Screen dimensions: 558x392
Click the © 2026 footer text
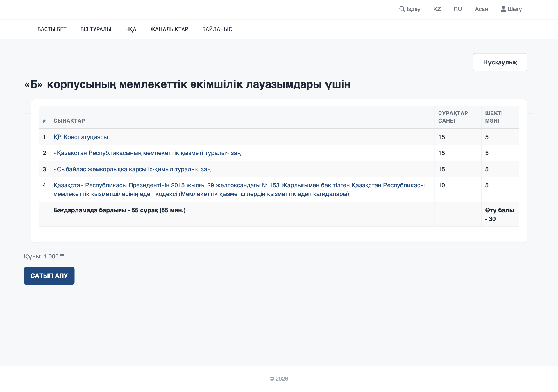(x=279, y=379)
